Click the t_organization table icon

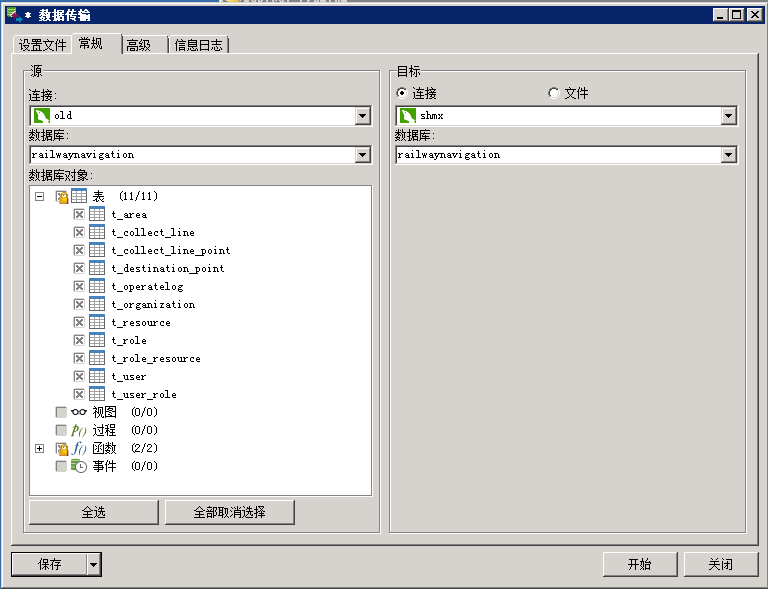[97, 304]
